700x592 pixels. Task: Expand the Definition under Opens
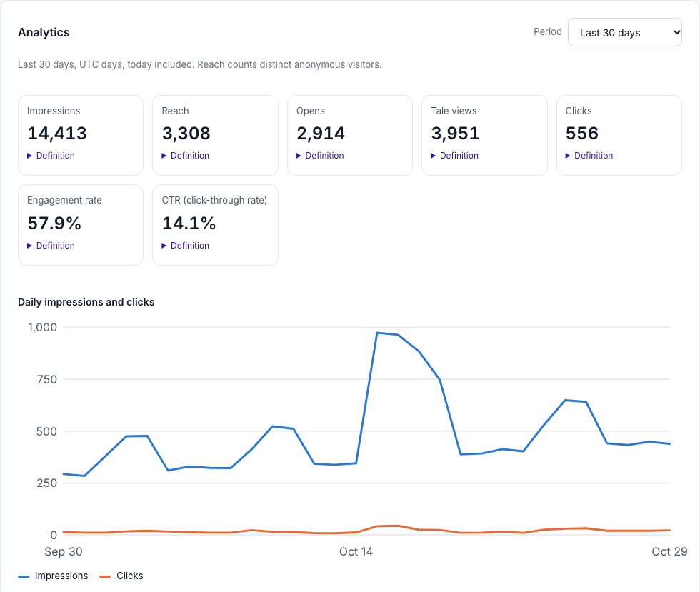point(320,156)
